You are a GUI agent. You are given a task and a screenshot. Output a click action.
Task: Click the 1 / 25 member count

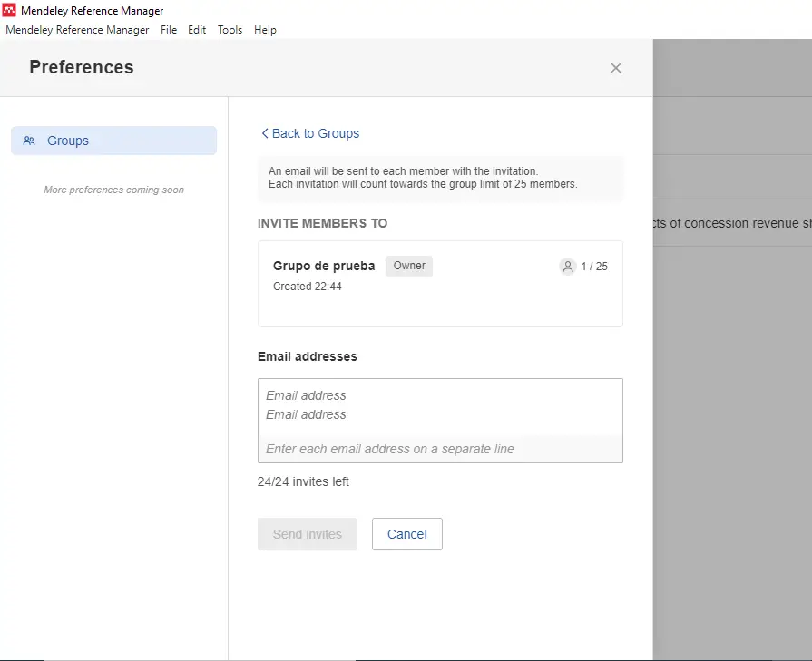pyautogui.click(x=594, y=266)
